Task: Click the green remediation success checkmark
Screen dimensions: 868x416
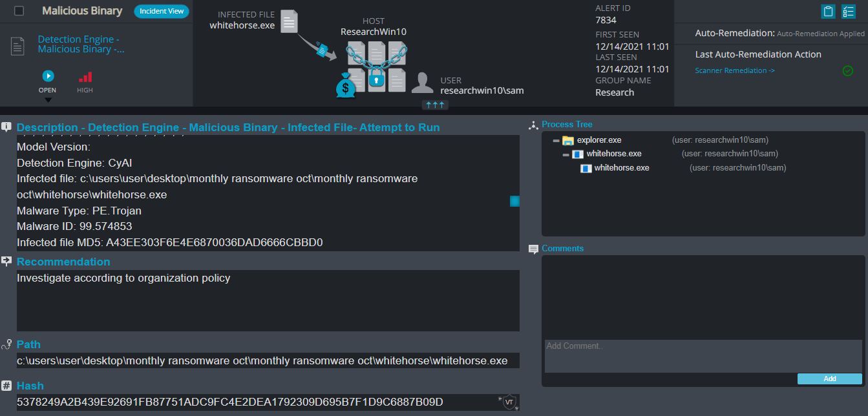Action: (x=848, y=71)
